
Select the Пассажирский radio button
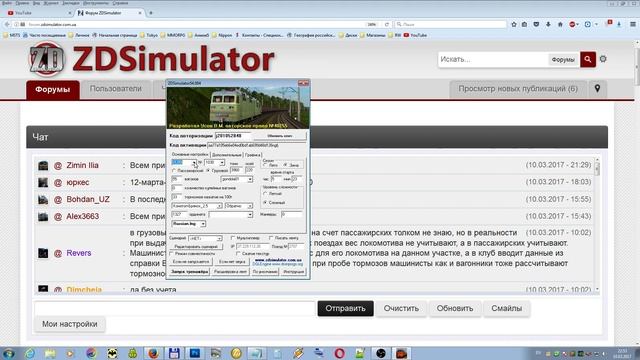tap(174, 171)
